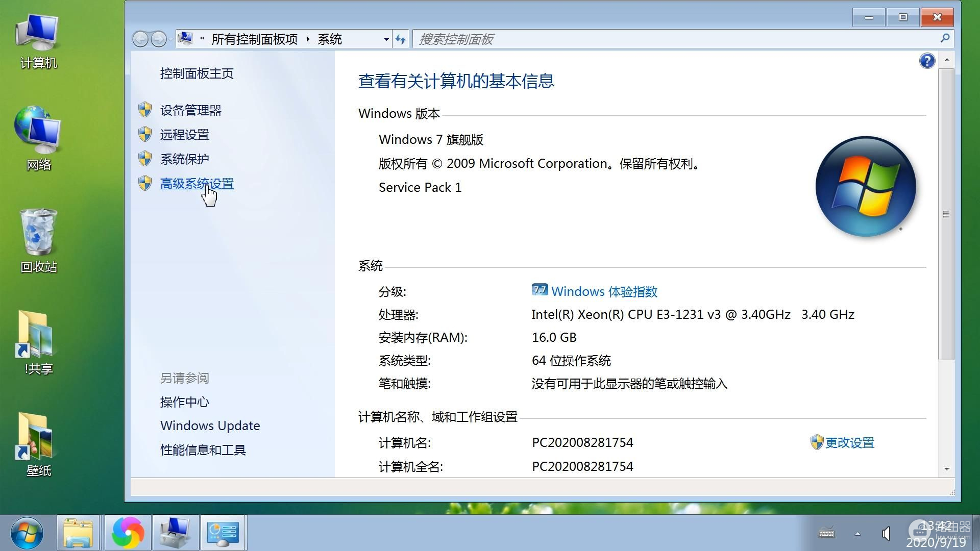Open 高级系统设置 from sidebar
Screen dimensions: 980x551
click(197, 183)
